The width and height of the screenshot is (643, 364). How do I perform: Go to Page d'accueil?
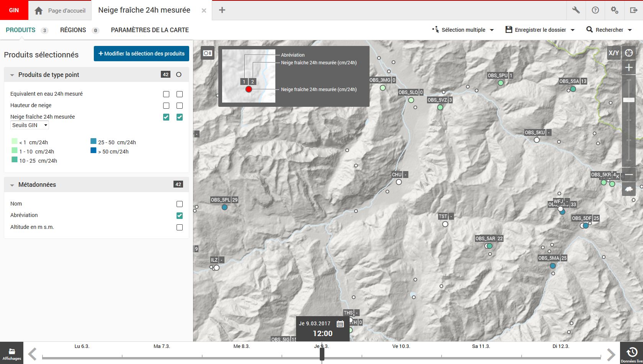[x=60, y=11]
